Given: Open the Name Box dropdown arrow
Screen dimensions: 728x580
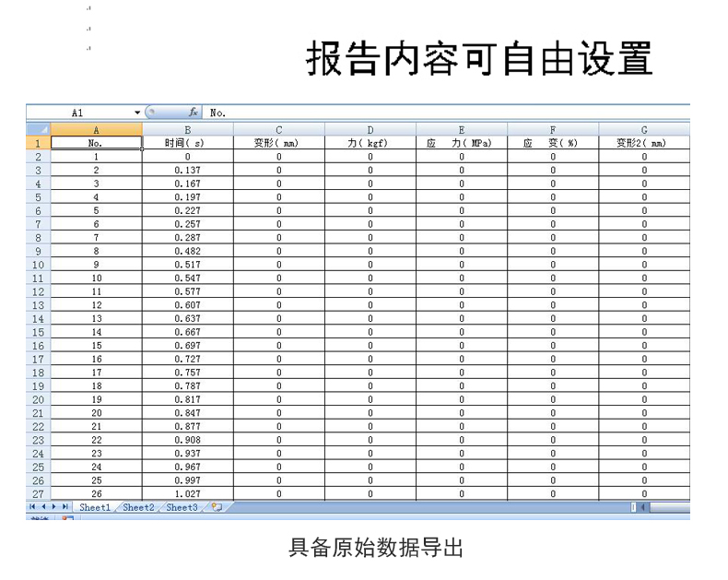Looking at the screenshot, I should [x=137, y=113].
